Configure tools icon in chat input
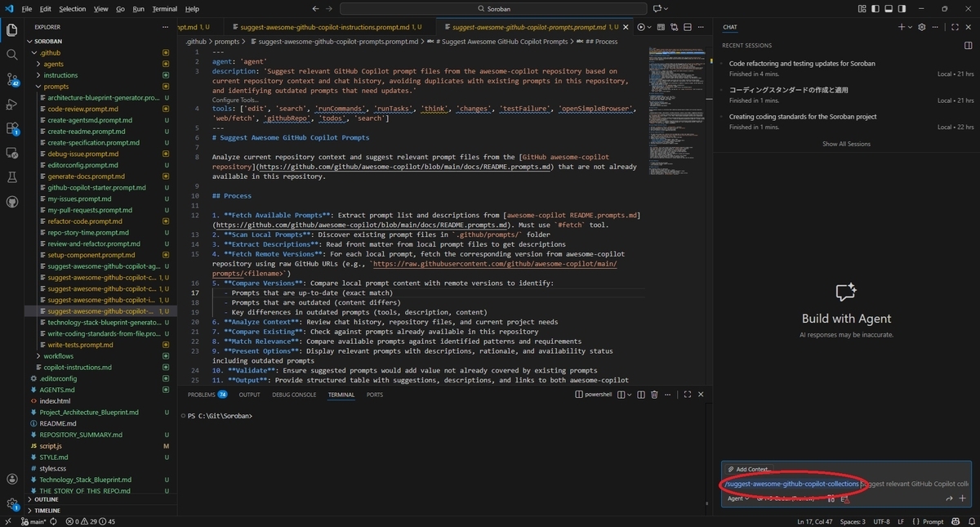 click(x=831, y=498)
